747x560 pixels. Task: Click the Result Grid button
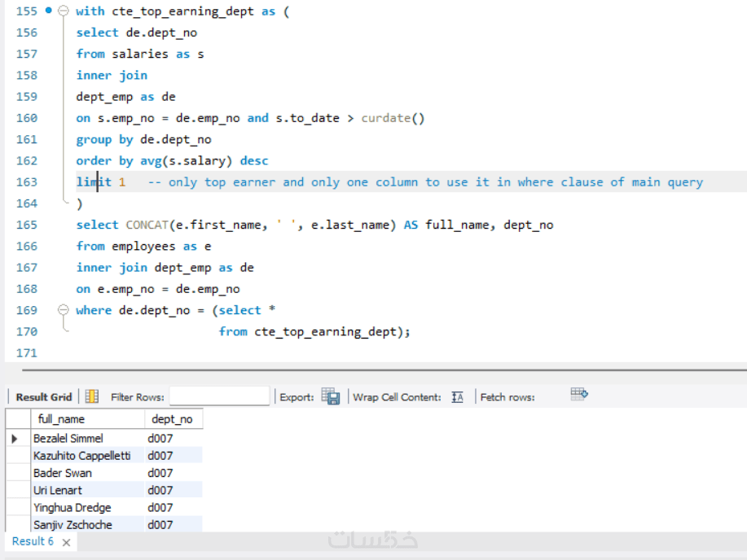click(43, 396)
